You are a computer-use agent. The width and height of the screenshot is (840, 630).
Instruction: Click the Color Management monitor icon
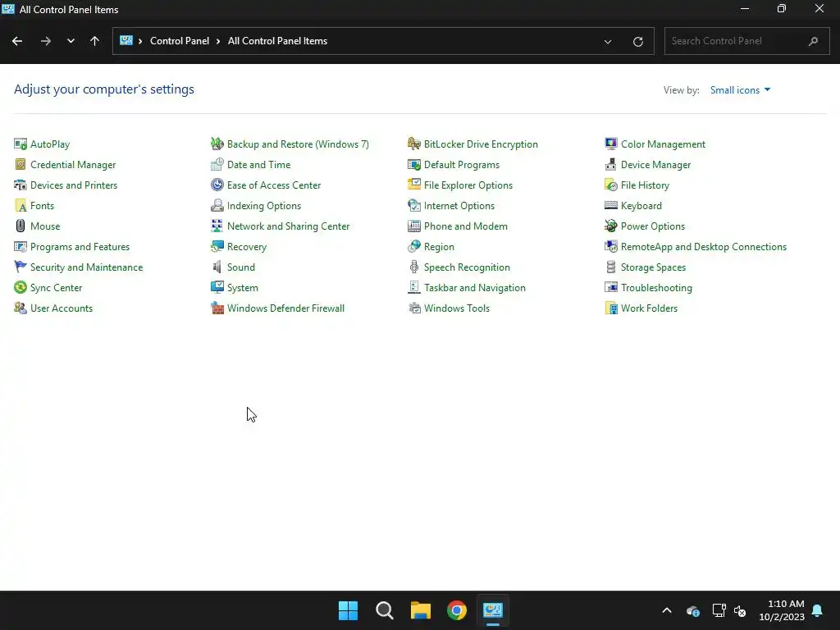pyautogui.click(x=610, y=144)
